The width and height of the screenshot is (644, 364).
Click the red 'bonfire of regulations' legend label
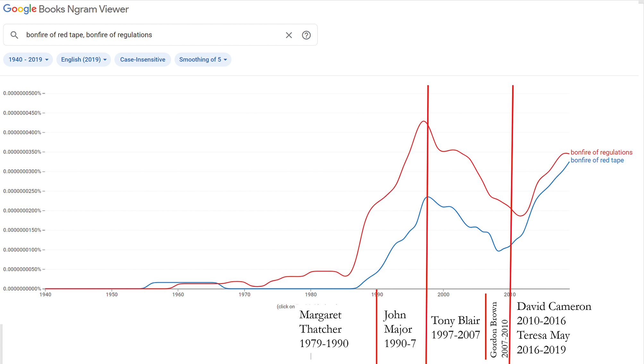[601, 152]
